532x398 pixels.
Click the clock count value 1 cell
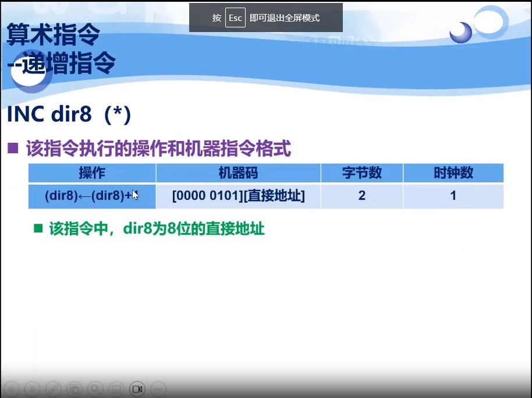(x=453, y=196)
